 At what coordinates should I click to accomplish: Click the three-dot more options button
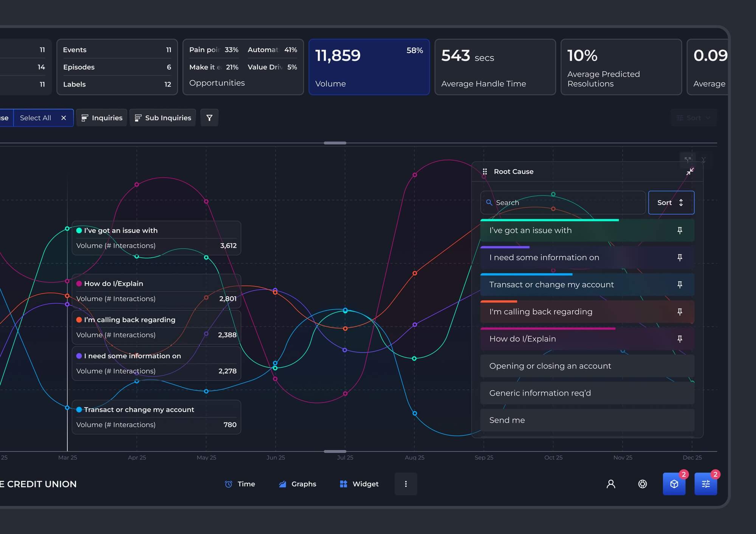[x=406, y=484]
